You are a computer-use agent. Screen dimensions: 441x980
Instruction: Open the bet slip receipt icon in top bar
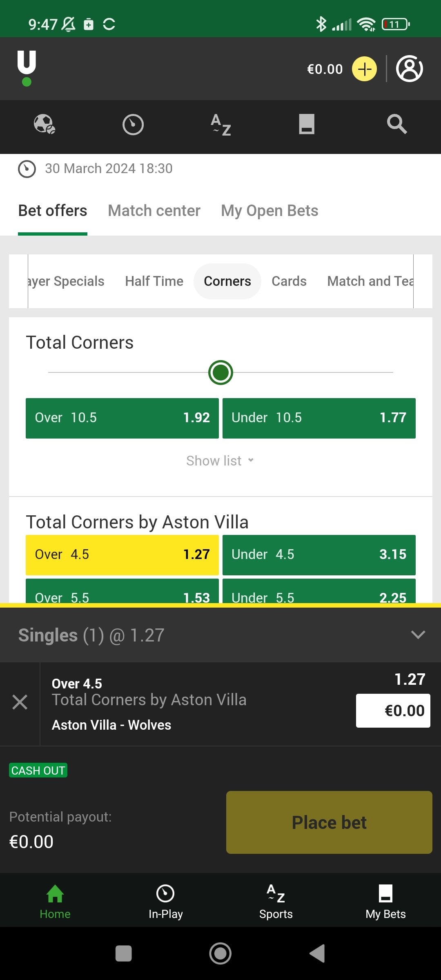[x=307, y=124]
